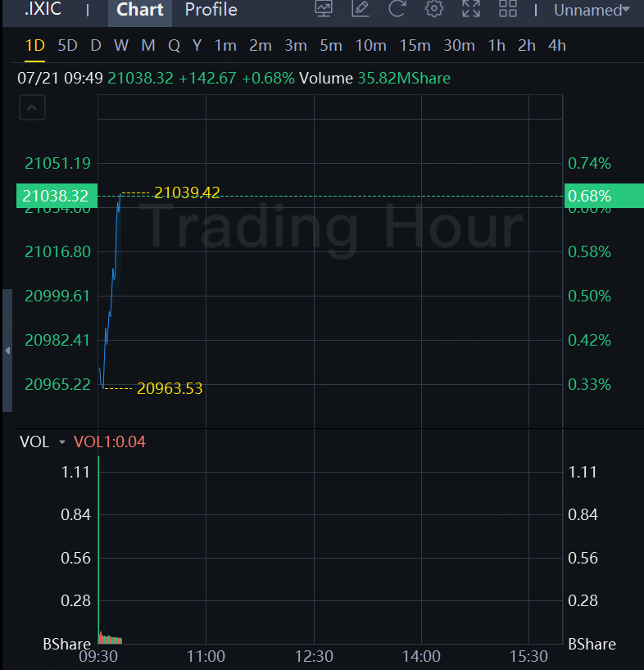The width and height of the screenshot is (644, 670).
Task: Select the 4h interval
Action: coord(557,46)
